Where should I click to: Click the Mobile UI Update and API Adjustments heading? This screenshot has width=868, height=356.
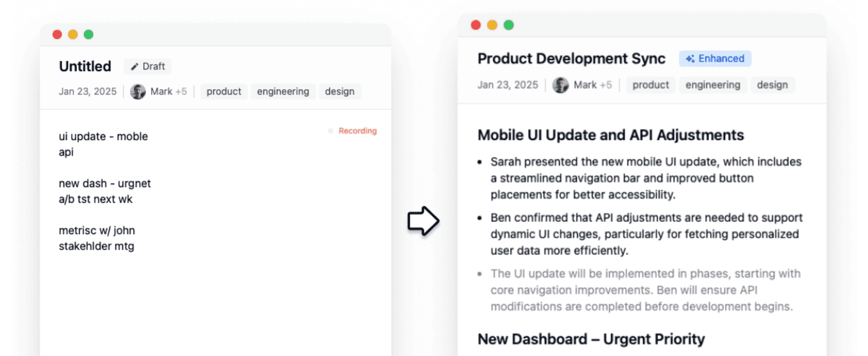pyautogui.click(x=610, y=135)
